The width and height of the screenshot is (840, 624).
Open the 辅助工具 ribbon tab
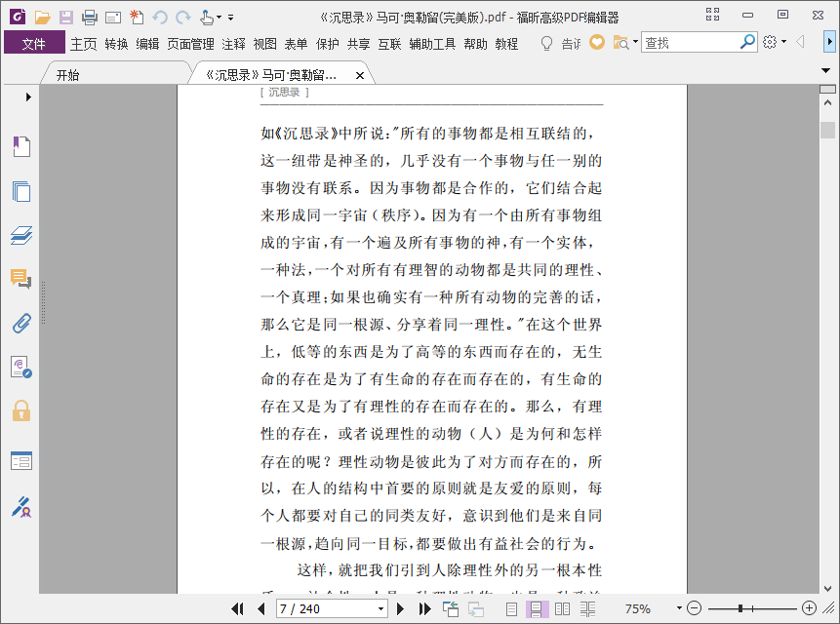[432, 43]
